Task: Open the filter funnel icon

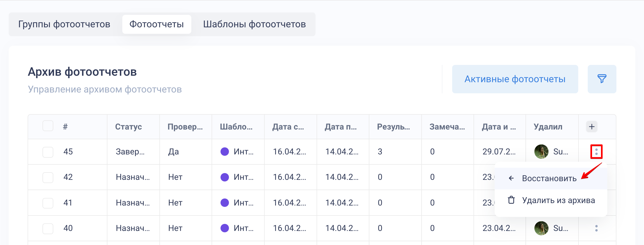Action: click(x=602, y=79)
